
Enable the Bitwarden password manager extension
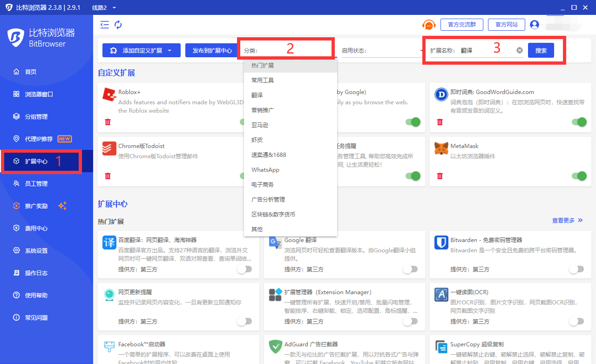point(576,269)
